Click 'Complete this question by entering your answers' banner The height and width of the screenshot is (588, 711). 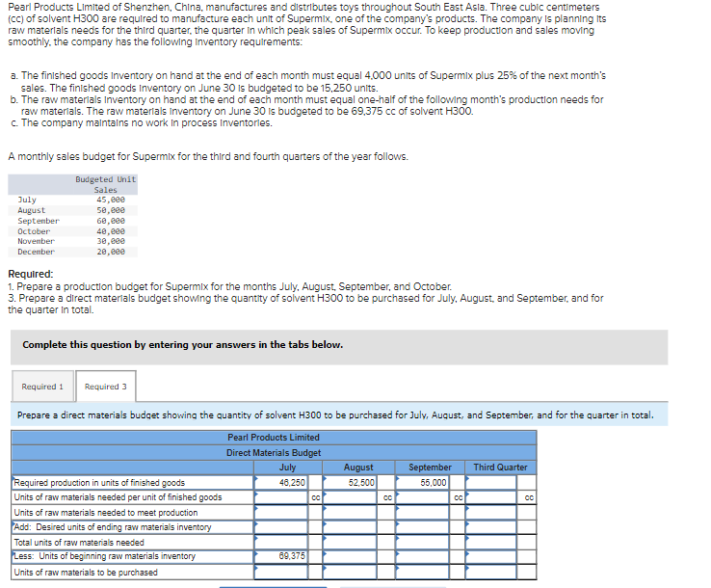coord(339,347)
